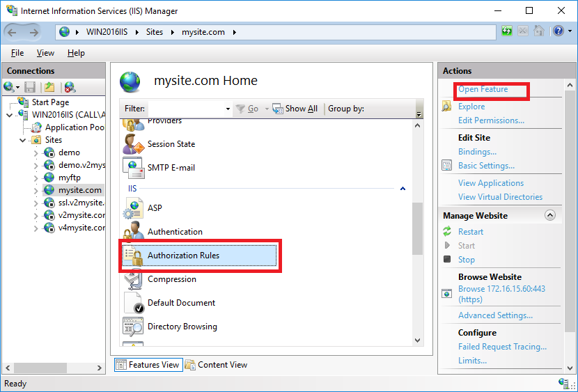Image resolution: width=578 pixels, height=392 pixels.
Task: Collapse the WIN2016IIS server node
Action: 10,116
